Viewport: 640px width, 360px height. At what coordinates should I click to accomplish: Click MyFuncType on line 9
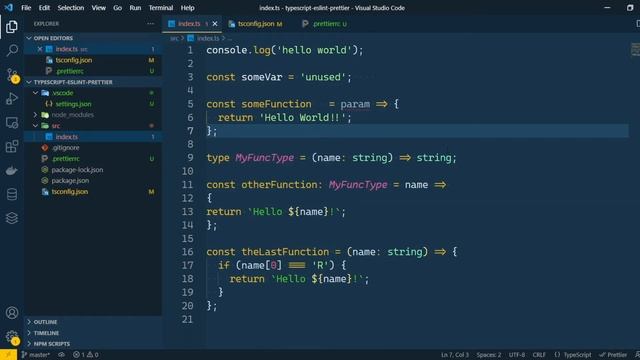pyautogui.click(x=264, y=158)
